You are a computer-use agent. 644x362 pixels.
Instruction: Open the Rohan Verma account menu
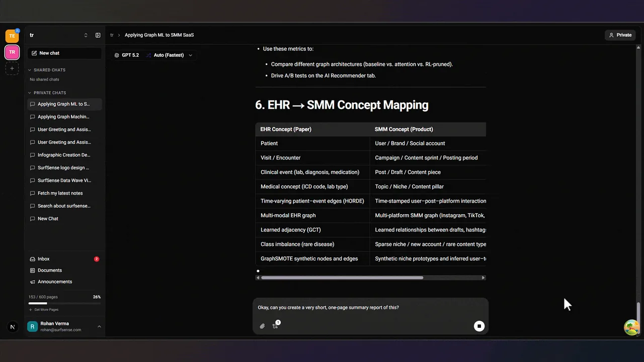click(64, 327)
